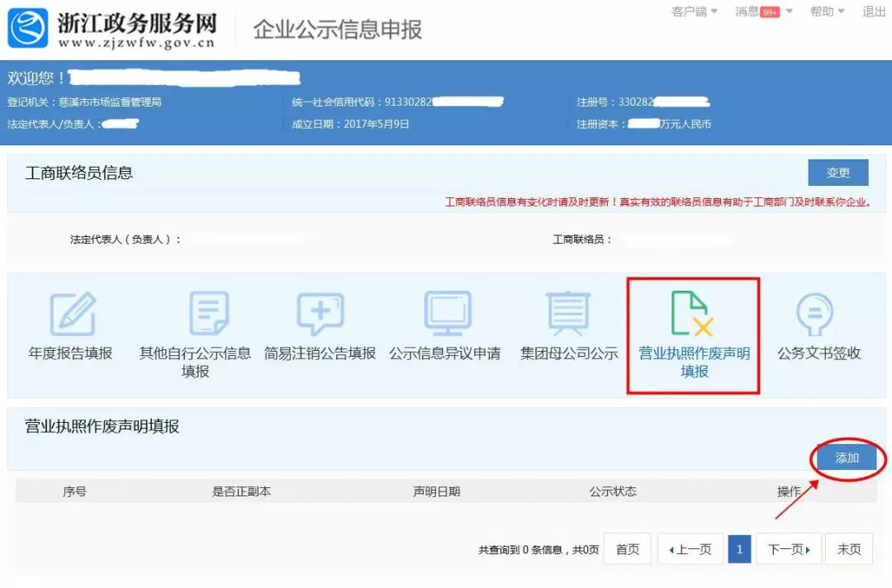Open 其他自行公示信息填报 document icon
Screen dimensions: 892x588
(x=209, y=313)
